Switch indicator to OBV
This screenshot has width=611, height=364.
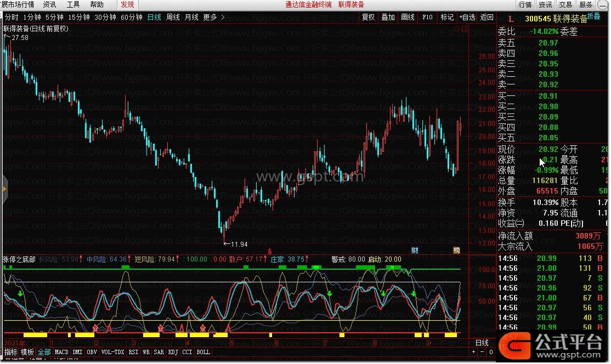click(92, 352)
